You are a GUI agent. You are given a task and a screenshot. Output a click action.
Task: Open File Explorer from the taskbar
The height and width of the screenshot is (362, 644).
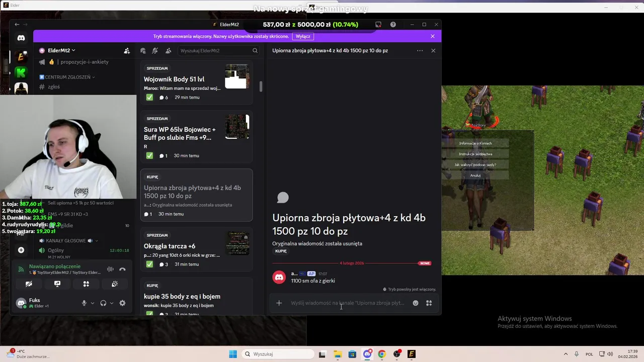pos(338,354)
